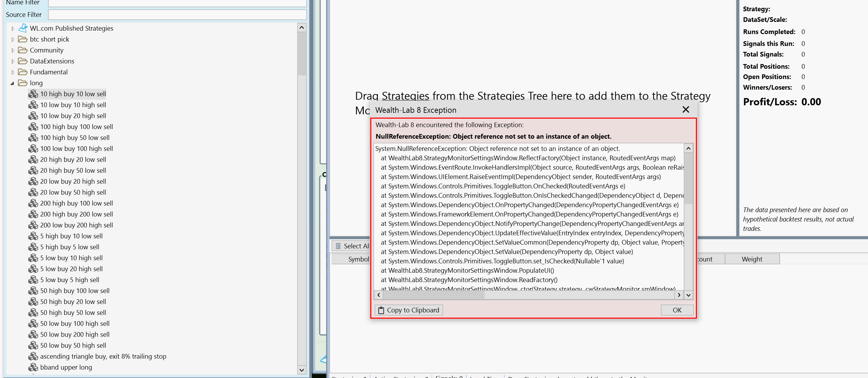868x378 pixels.
Task: Click the exception horizontal scrollbar thumb
Action: 434,295
